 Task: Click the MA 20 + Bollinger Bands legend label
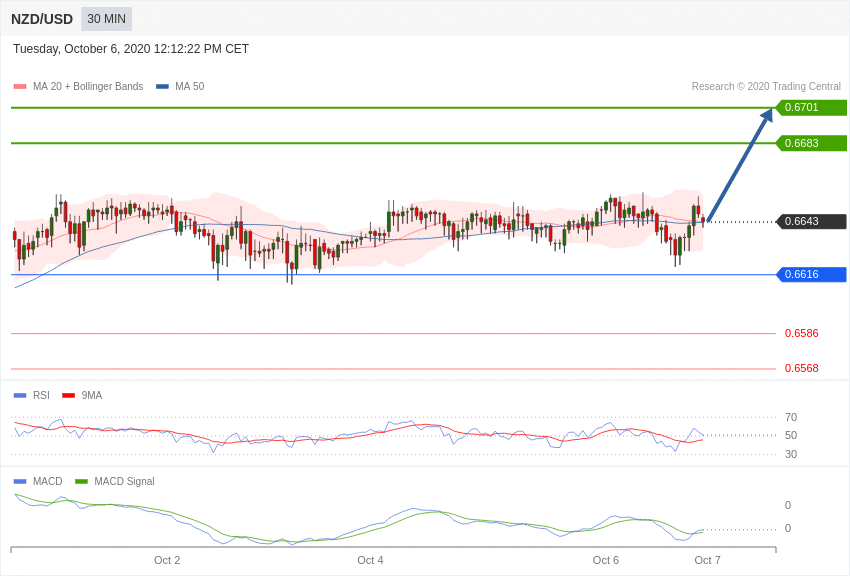88,86
